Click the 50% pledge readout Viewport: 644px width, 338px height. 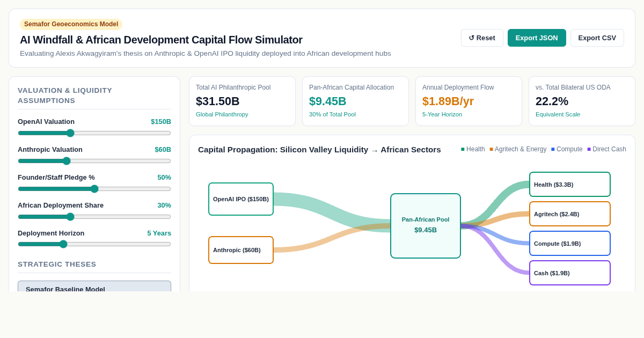[x=164, y=178]
